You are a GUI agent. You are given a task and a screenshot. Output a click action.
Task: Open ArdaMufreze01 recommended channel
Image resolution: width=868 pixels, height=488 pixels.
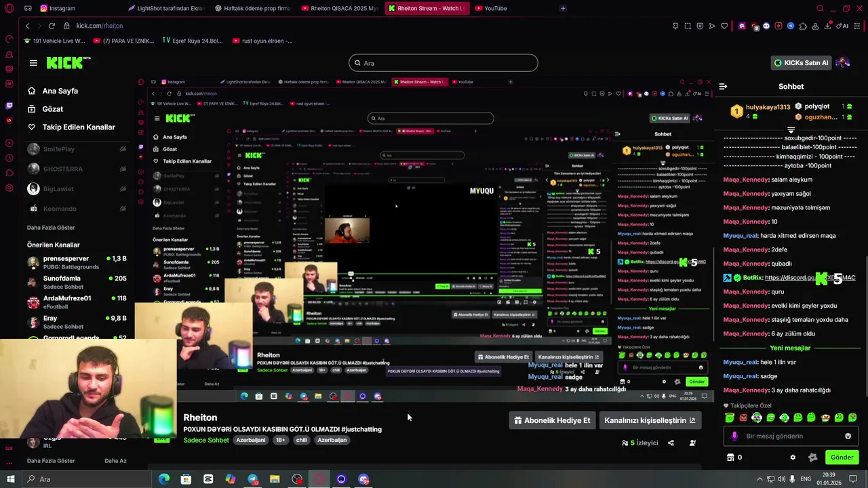76,302
